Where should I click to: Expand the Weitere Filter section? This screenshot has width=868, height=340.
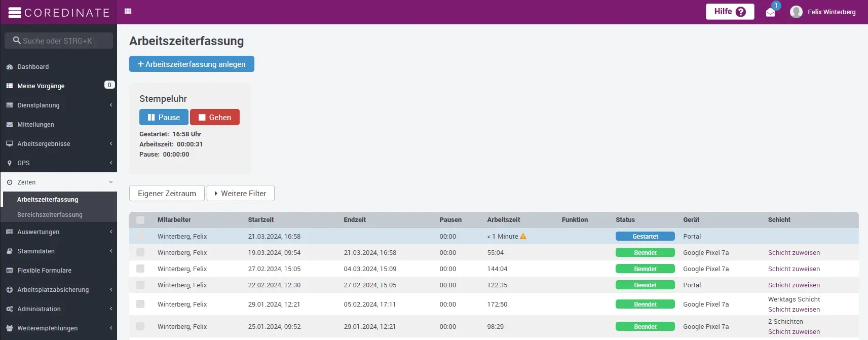[240, 193]
